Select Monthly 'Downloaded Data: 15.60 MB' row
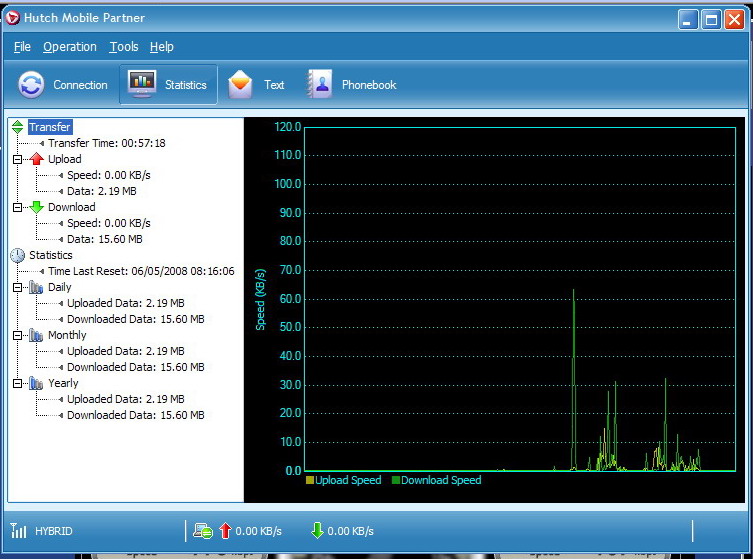753x559 pixels. tap(136, 367)
